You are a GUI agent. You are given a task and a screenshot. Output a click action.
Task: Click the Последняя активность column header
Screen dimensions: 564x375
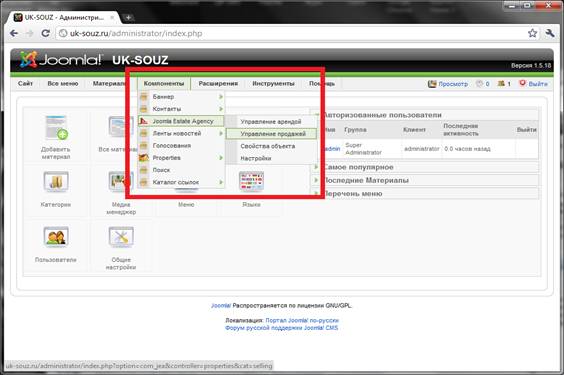pos(461,129)
